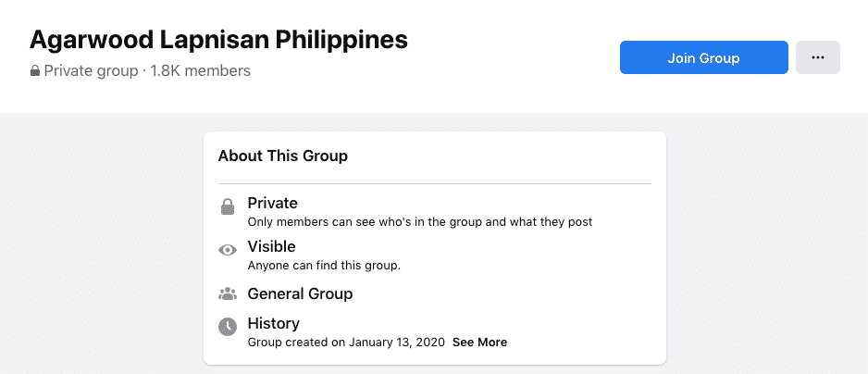Click the About This Group heading
The height and width of the screenshot is (374, 868).
click(283, 156)
